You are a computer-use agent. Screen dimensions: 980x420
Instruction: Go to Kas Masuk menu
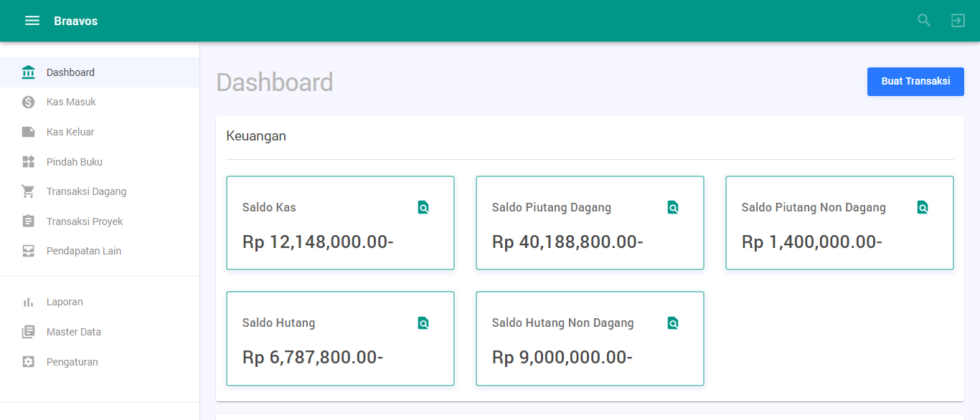(71, 102)
